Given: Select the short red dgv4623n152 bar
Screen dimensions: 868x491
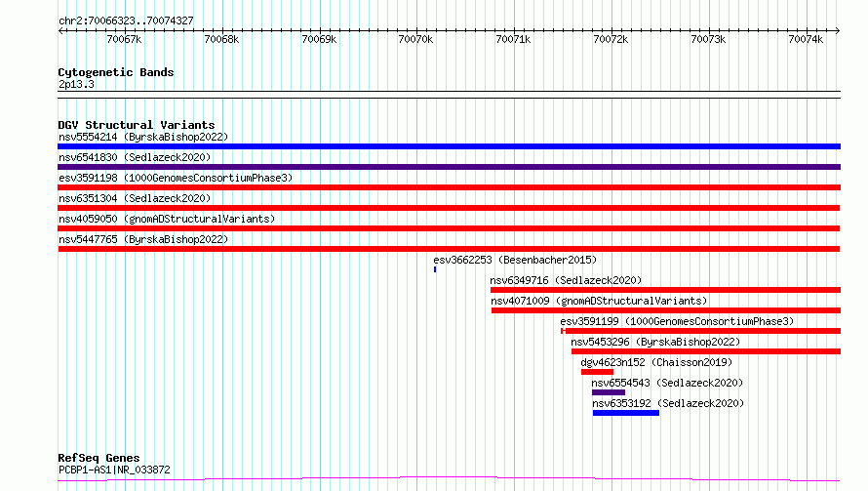Looking at the screenshot, I should tap(597, 372).
